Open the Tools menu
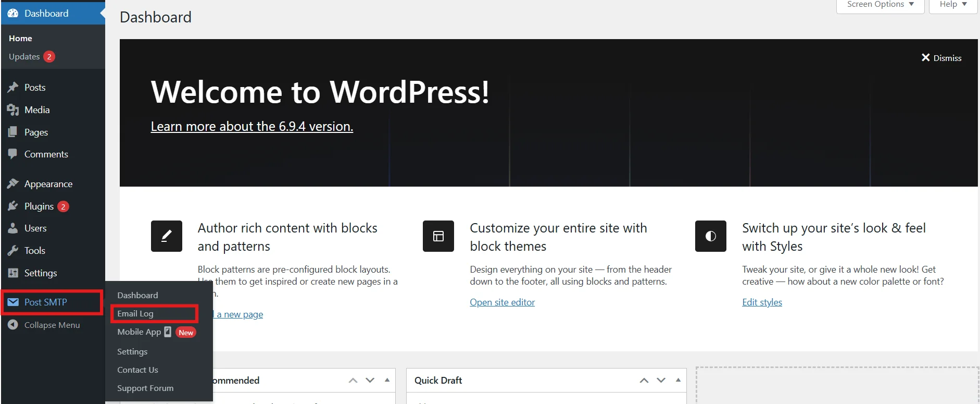This screenshot has height=404, width=980. pos(53,251)
